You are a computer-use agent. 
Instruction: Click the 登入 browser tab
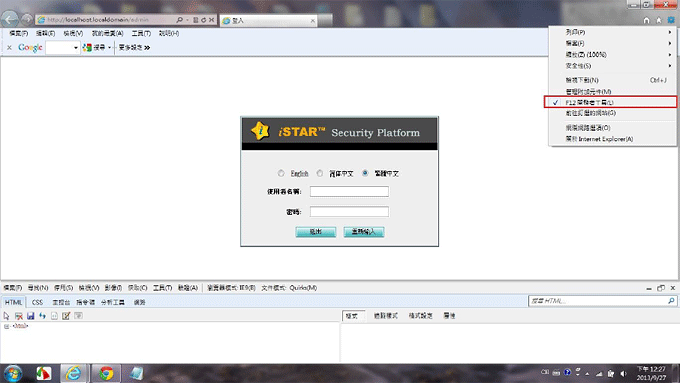click(x=269, y=20)
